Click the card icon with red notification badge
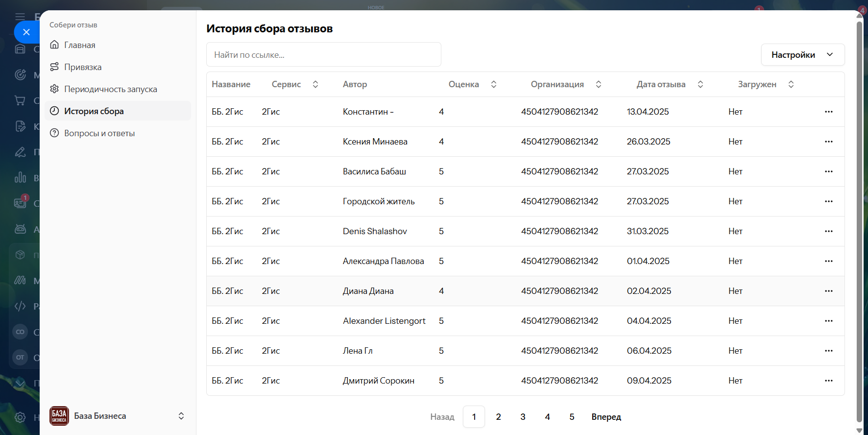This screenshot has width=868, height=435. click(21, 202)
